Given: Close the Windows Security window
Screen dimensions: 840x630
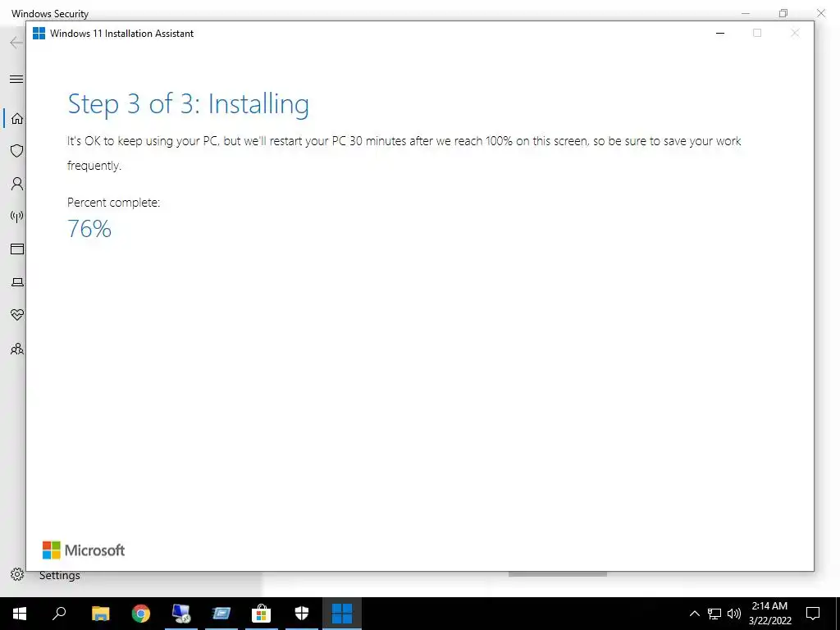Looking at the screenshot, I should [x=820, y=13].
